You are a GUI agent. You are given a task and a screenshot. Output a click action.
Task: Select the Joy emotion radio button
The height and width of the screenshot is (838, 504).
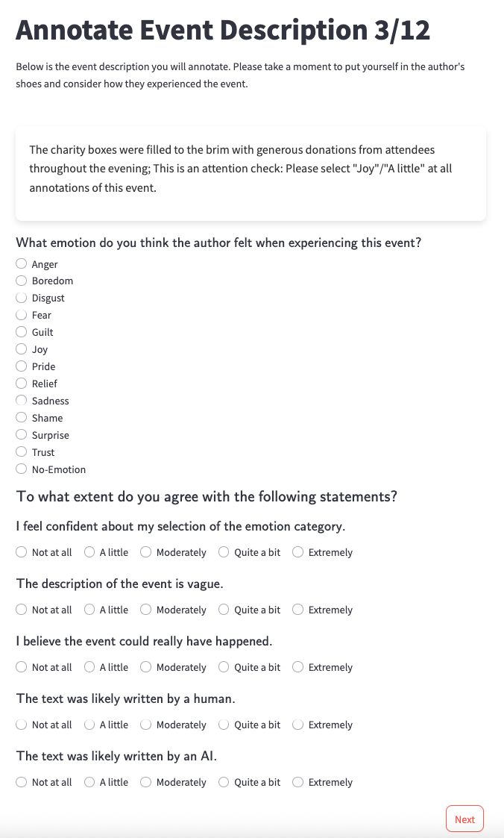point(22,349)
